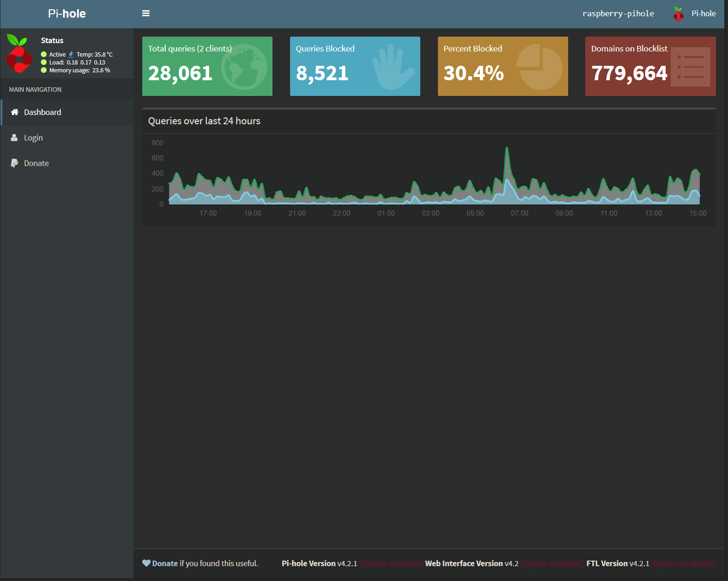Viewport: 728px width, 581px height.
Task: Click the 11:00 label on the chart axis
Action: (x=609, y=213)
